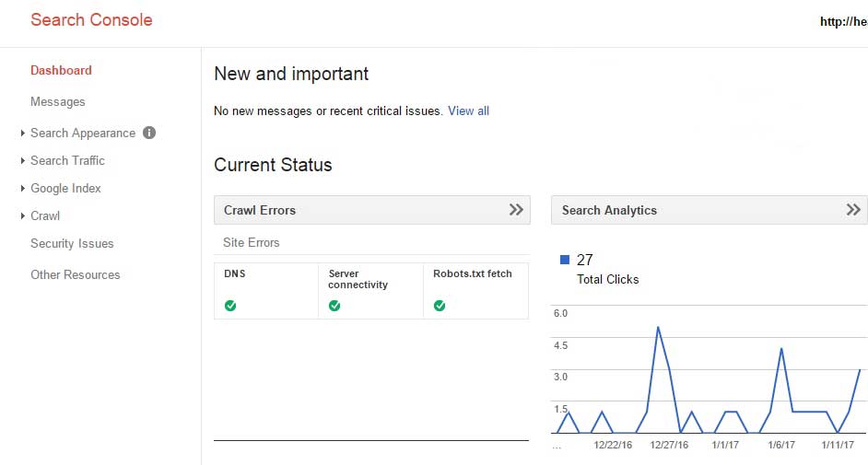The height and width of the screenshot is (465, 868).
Task: Open the Crawl Errors panel header
Action: (372, 210)
